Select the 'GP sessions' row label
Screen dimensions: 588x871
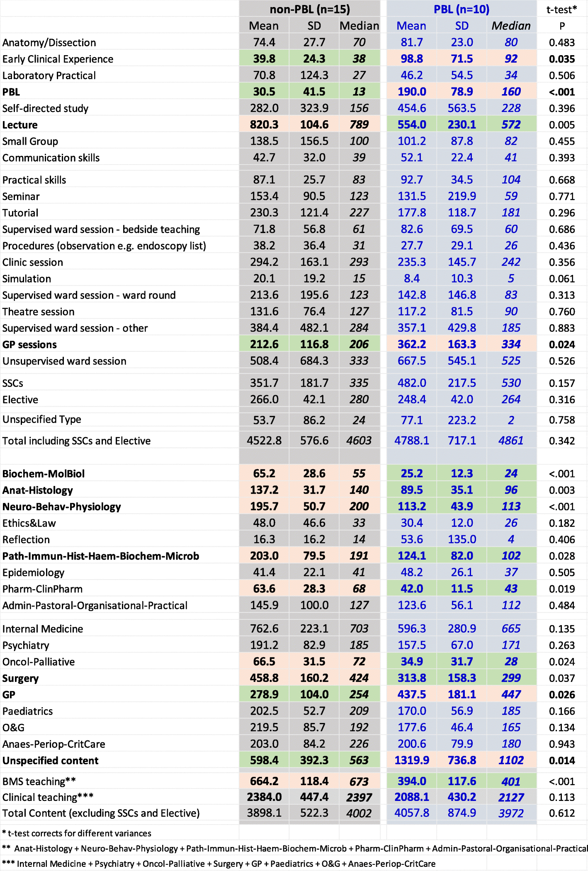(x=29, y=345)
